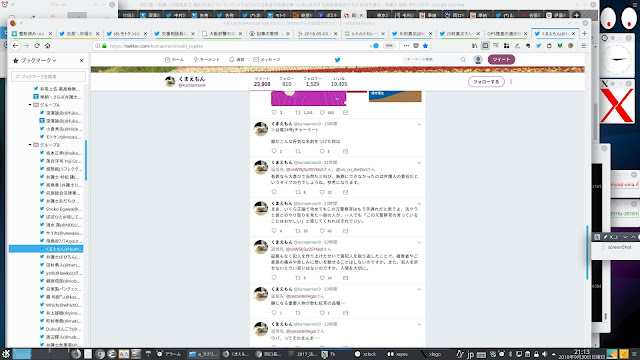Click the Twitter bird extension icon in the toolbar
640x360 pixels.
538,46
